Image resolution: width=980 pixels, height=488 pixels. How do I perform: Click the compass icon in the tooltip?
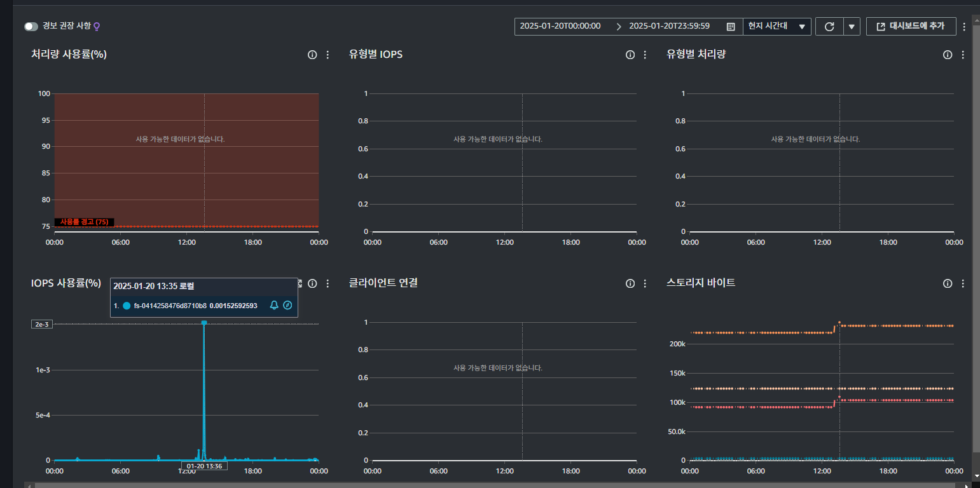pyautogui.click(x=287, y=306)
